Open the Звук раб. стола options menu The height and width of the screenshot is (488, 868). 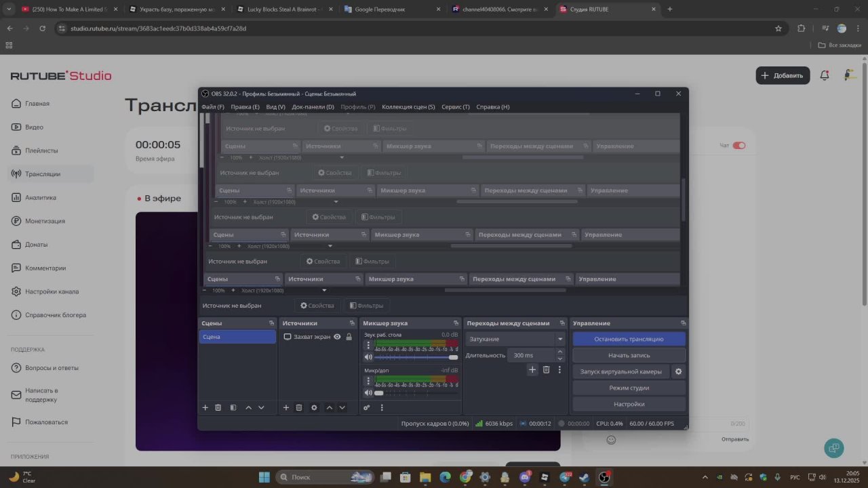point(368,345)
